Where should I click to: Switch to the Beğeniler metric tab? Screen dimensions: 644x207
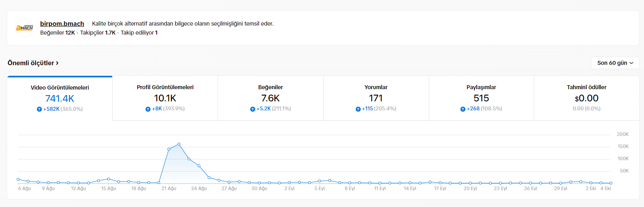[x=270, y=98]
